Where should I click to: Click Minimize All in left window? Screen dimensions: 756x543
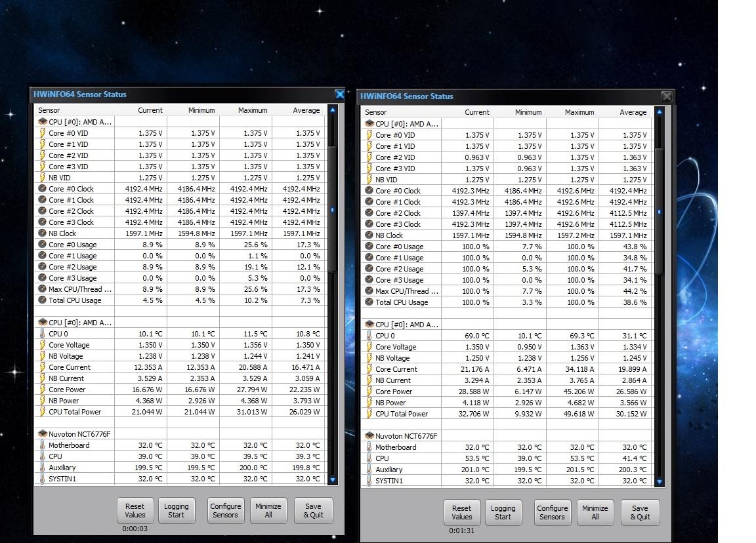click(x=268, y=510)
